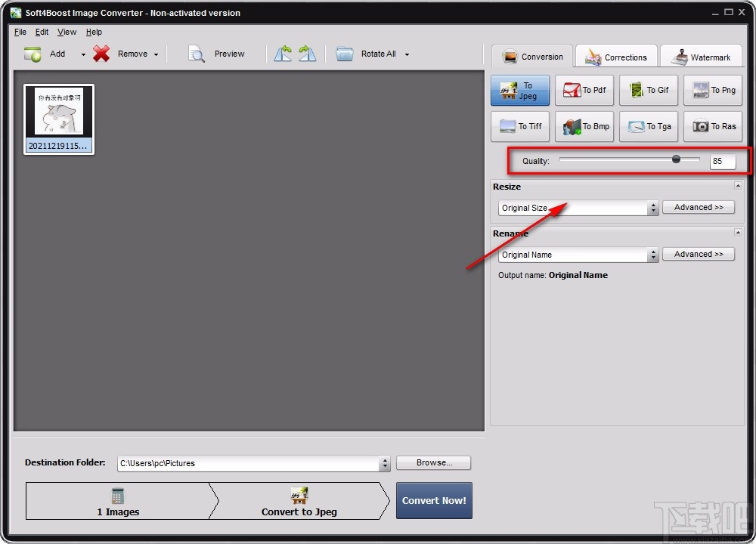
Task: Click the Preview magnifier icon
Action: tap(197, 54)
